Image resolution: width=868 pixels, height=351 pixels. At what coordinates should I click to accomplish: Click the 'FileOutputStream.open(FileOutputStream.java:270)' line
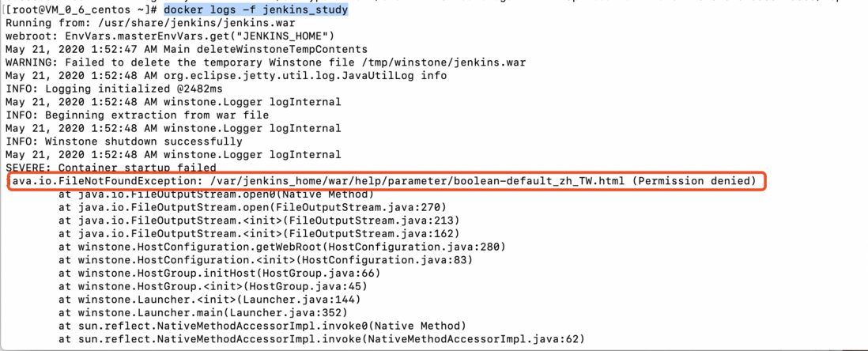[252, 208]
